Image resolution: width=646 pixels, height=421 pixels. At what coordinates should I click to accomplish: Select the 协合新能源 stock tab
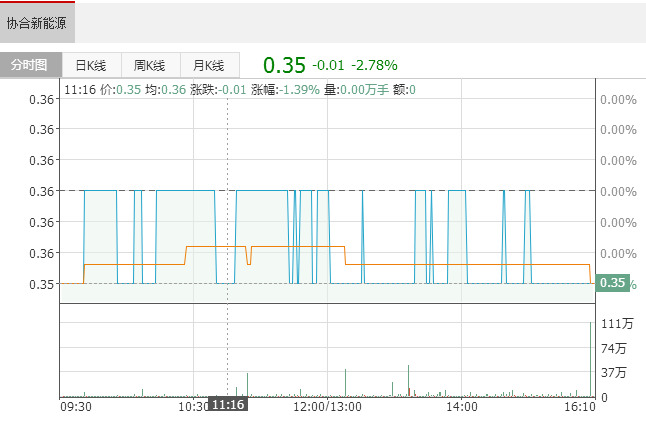tap(37, 22)
